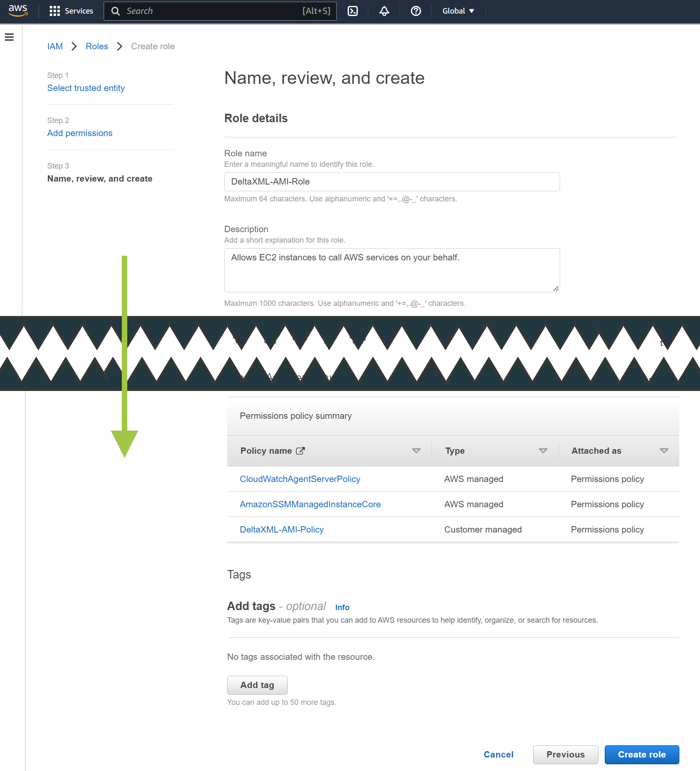This screenshot has height=771, width=700.
Task: Navigate to Roles in the breadcrumb
Action: point(97,46)
